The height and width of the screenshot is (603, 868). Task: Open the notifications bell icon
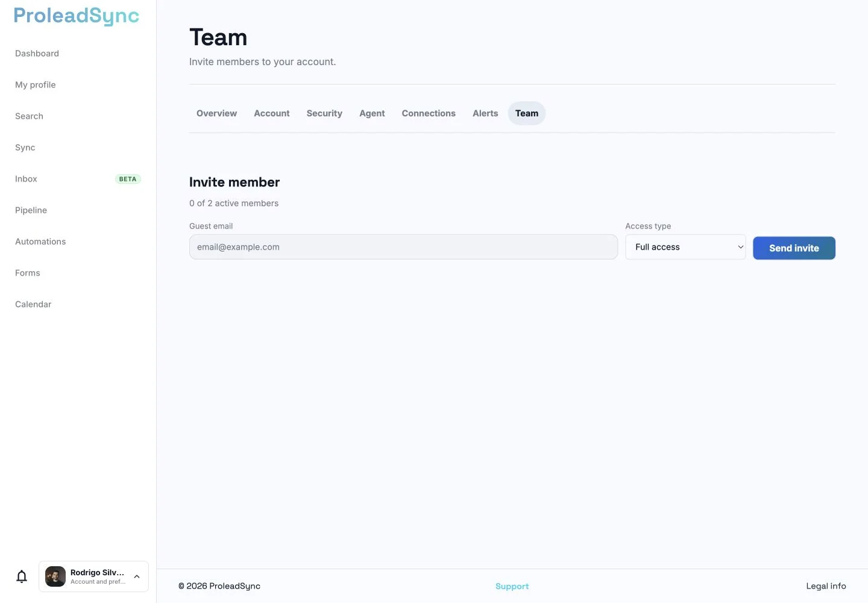[x=22, y=576]
